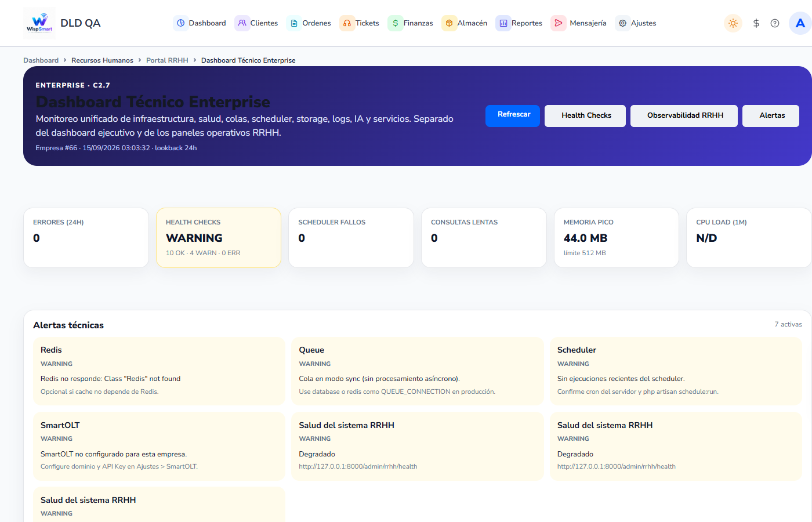Click the Queue alert card

click(418, 371)
